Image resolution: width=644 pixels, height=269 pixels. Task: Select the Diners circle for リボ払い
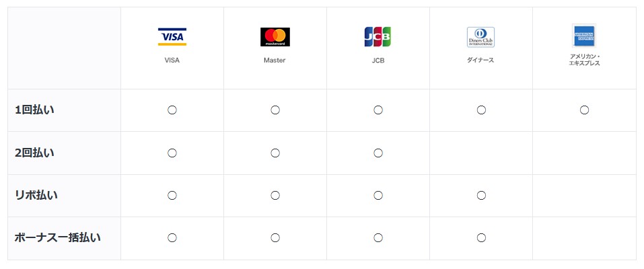coord(481,196)
